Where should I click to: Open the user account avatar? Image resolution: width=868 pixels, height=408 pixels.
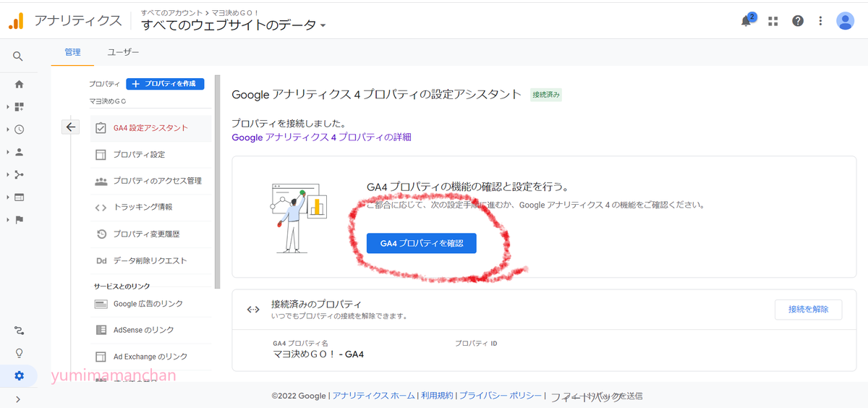pyautogui.click(x=845, y=21)
